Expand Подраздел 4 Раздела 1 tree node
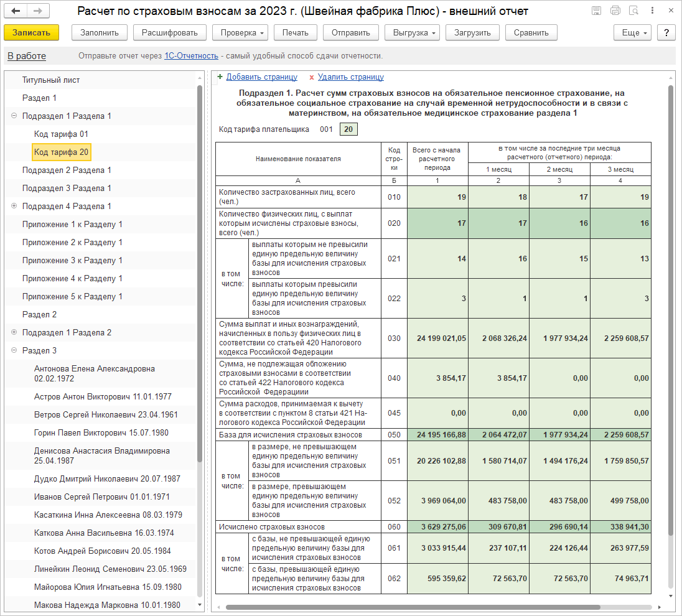 [14, 206]
